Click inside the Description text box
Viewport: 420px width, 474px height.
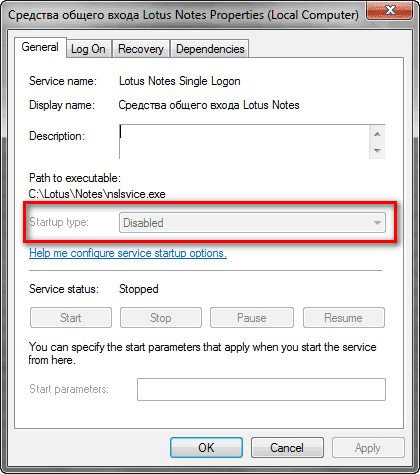click(244, 142)
